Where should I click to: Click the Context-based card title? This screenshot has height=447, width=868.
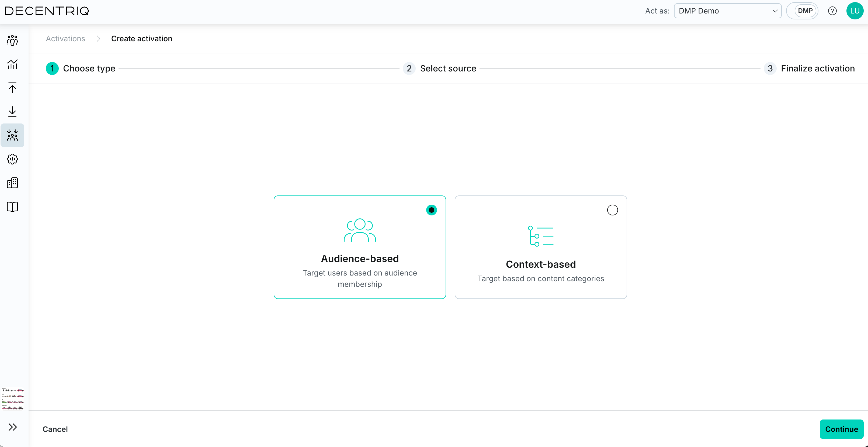[x=541, y=264]
